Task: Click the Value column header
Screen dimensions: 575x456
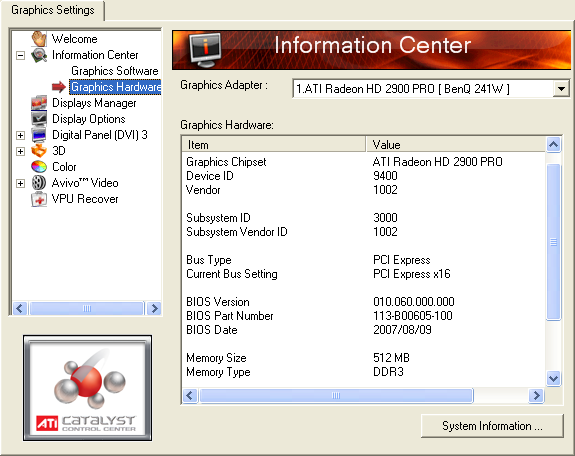Action: [x=455, y=145]
